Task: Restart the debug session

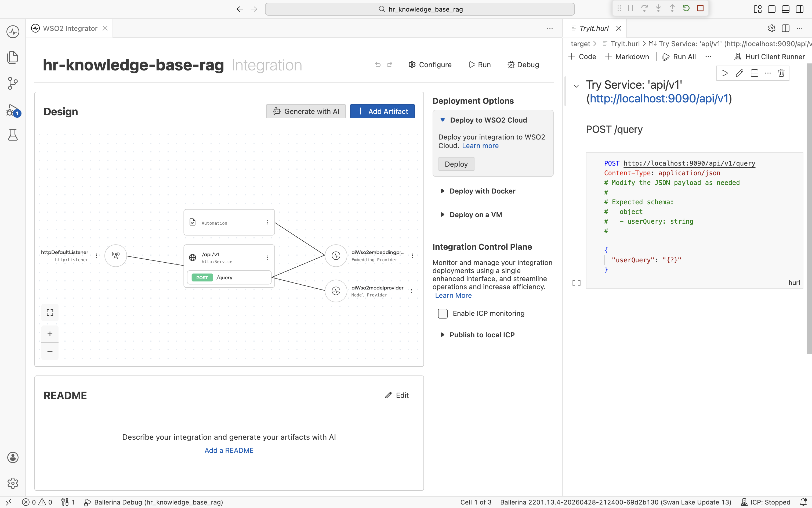Action: 686,8
